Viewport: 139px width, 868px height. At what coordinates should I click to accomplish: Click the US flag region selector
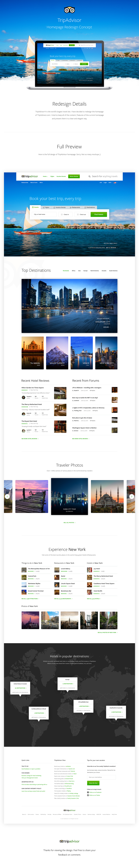[x=115, y=182]
